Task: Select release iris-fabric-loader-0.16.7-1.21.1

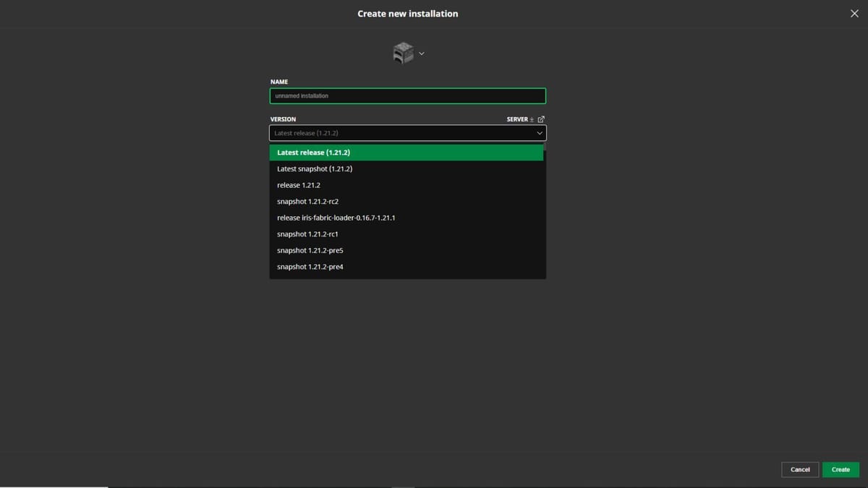Action: (407, 218)
